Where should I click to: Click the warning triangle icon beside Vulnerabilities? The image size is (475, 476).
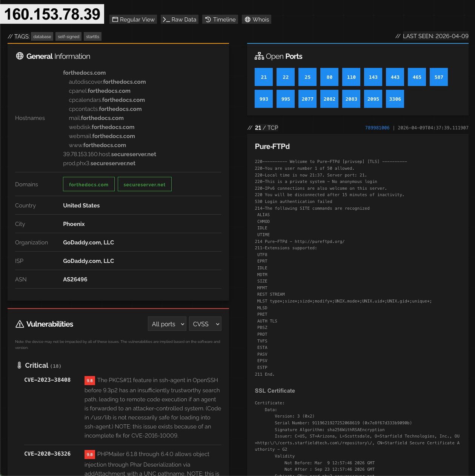20,324
